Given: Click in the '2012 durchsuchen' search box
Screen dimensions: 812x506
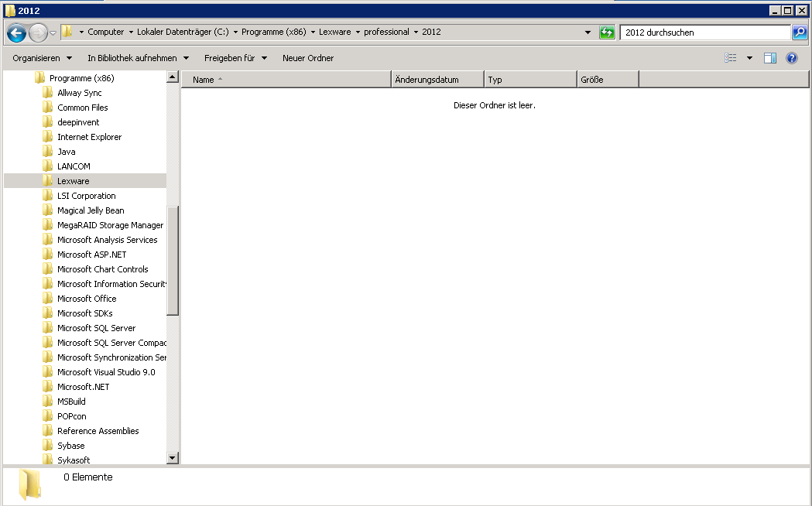Looking at the screenshot, I should click(x=705, y=32).
